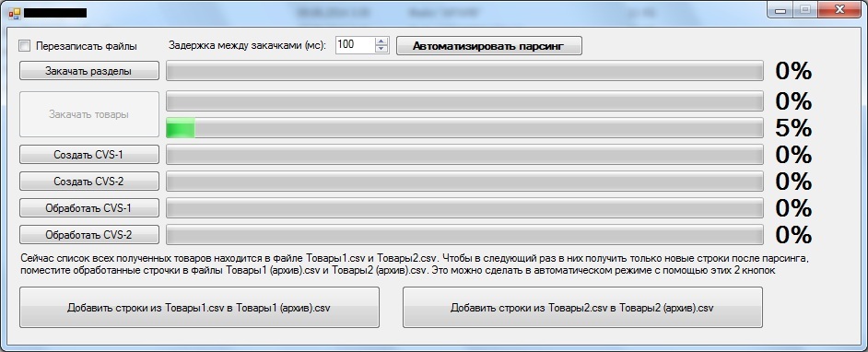Click the Обработать CVS-1 button

(x=89, y=208)
